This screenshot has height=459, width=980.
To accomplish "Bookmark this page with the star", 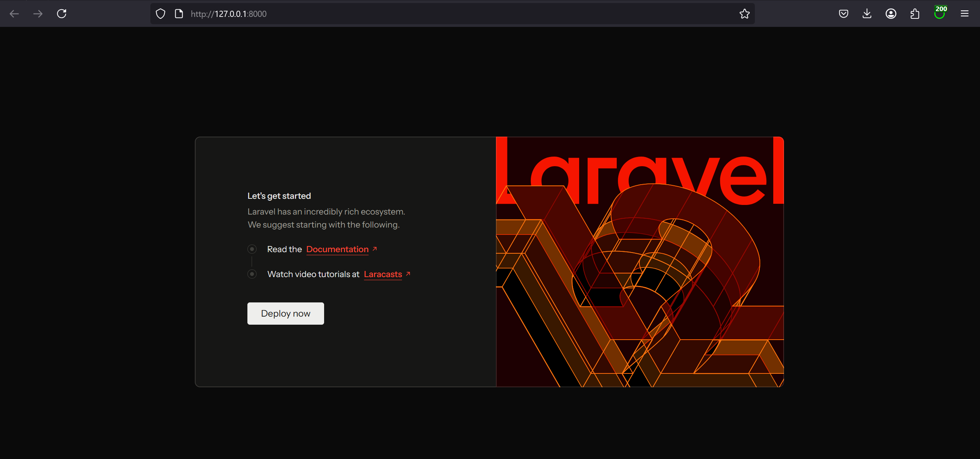I will (744, 14).
